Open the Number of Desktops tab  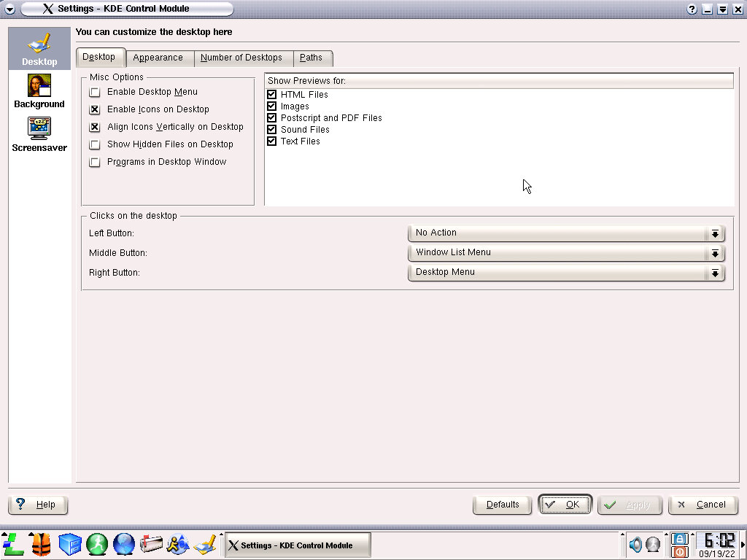point(241,58)
